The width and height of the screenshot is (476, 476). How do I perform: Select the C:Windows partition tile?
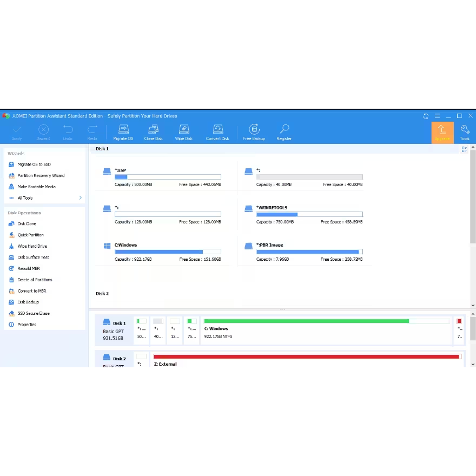click(162, 252)
